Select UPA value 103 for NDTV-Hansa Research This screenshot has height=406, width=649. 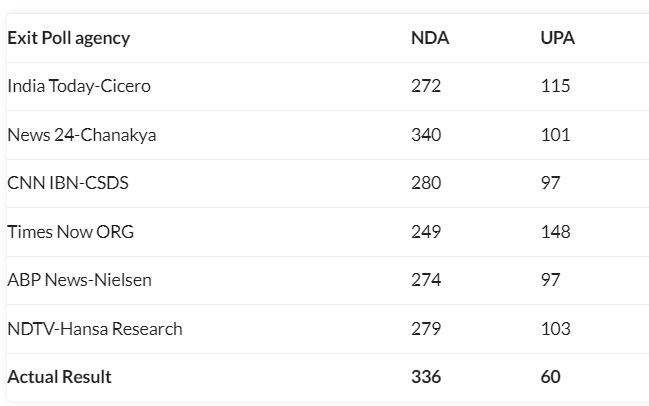click(555, 329)
